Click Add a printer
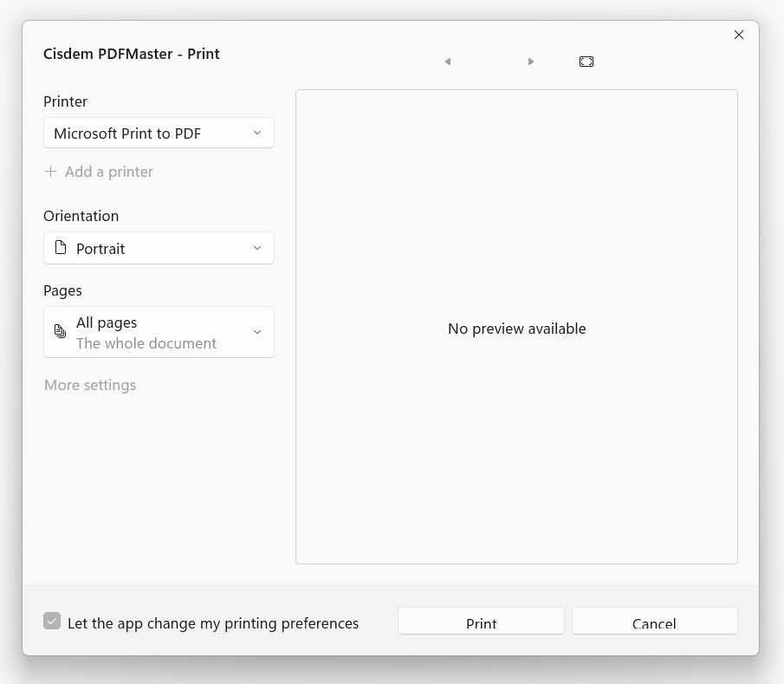Screen dimensions: 784x684 point(109,172)
